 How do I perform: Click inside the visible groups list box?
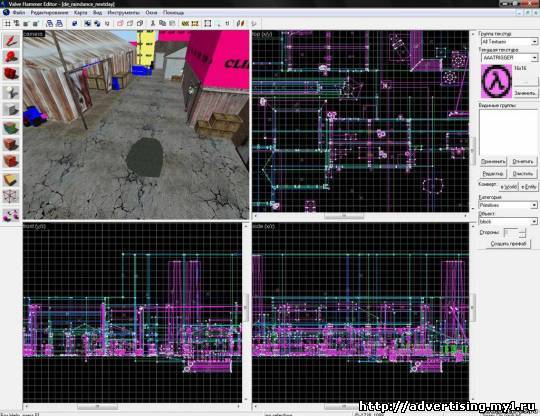[508, 132]
